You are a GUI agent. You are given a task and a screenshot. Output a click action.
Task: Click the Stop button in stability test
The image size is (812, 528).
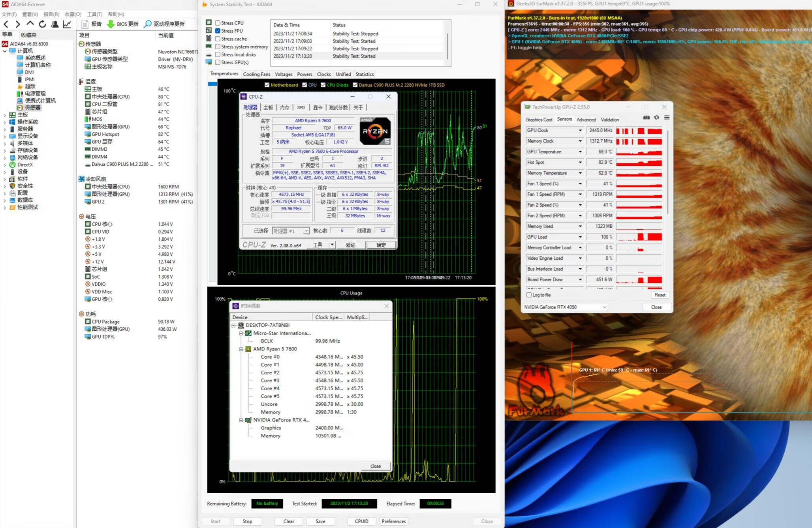(x=247, y=521)
